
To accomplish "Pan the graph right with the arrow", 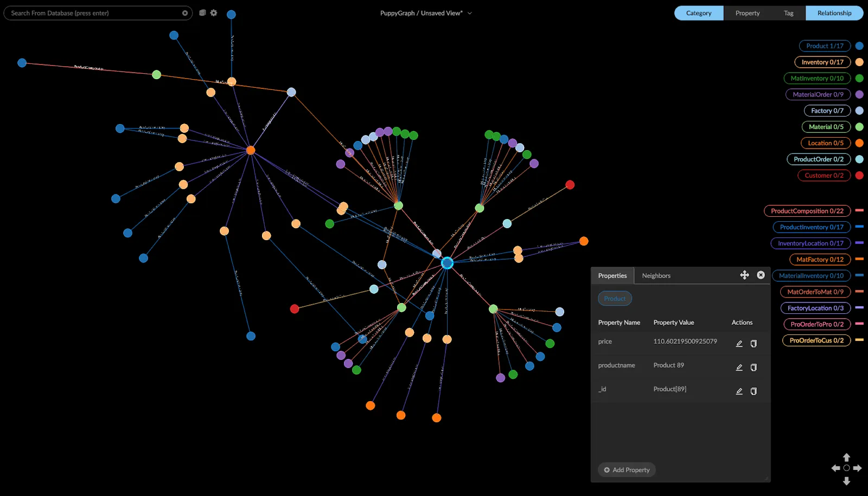I will [x=857, y=468].
